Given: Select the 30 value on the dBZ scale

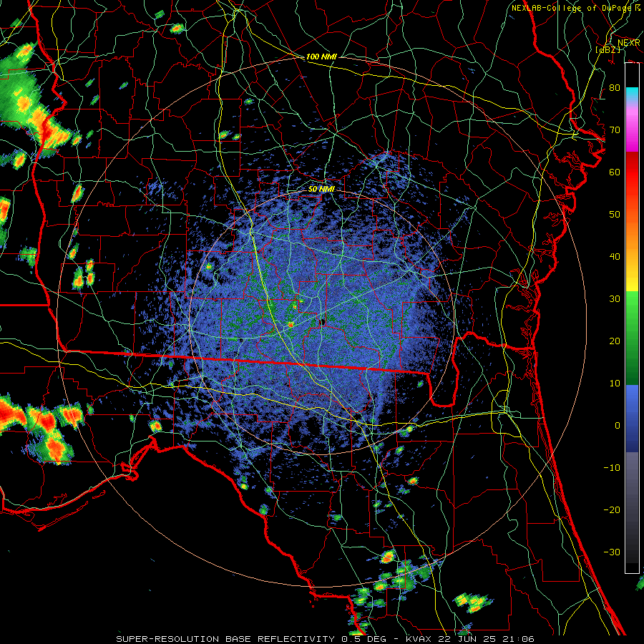Looking at the screenshot, I should click(615, 298).
